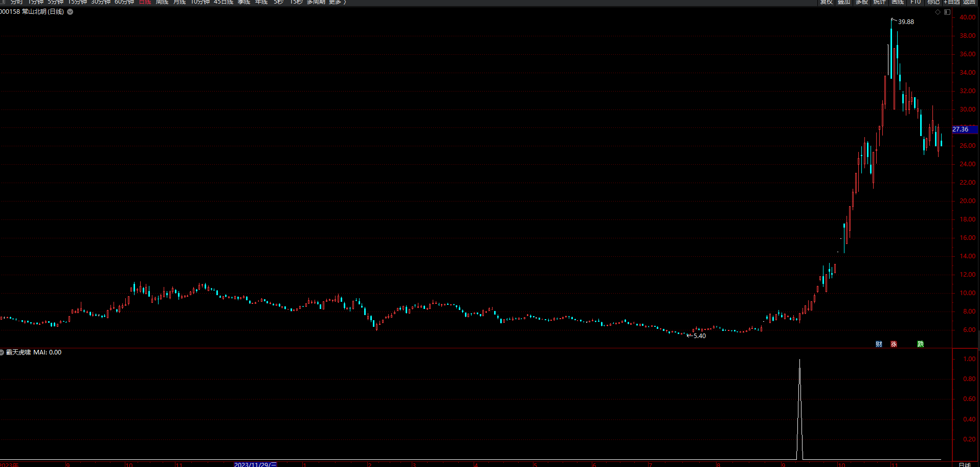
Task: Select the 15秒 period tab
Action: pos(296,2)
